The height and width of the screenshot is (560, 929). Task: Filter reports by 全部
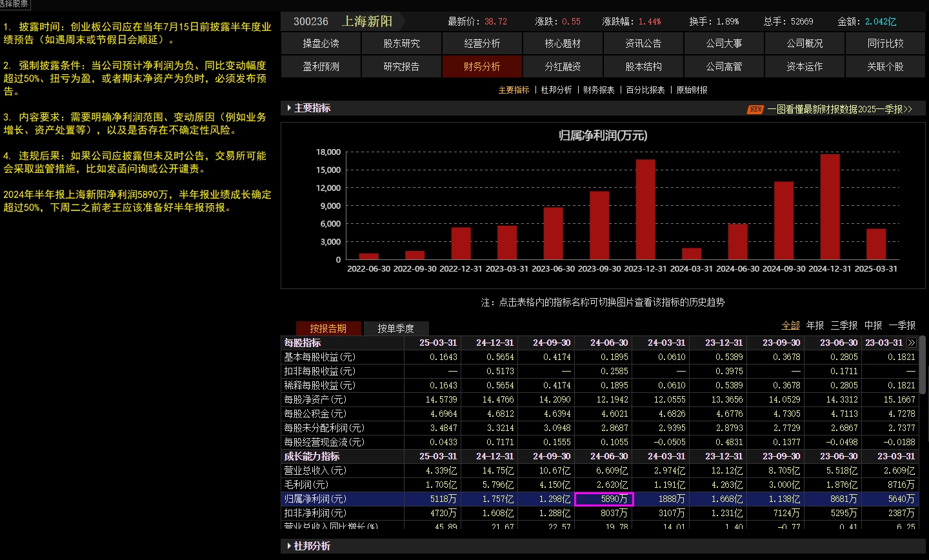click(x=790, y=325)
